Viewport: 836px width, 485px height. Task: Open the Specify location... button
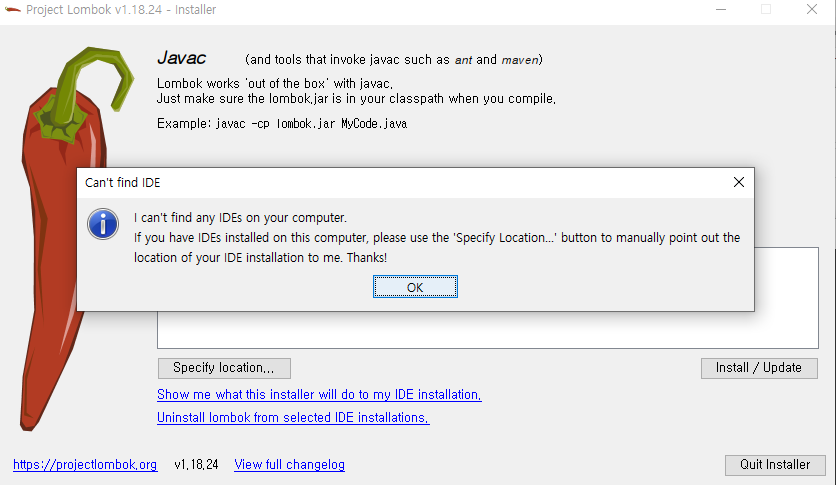click(x=224, y=368)
